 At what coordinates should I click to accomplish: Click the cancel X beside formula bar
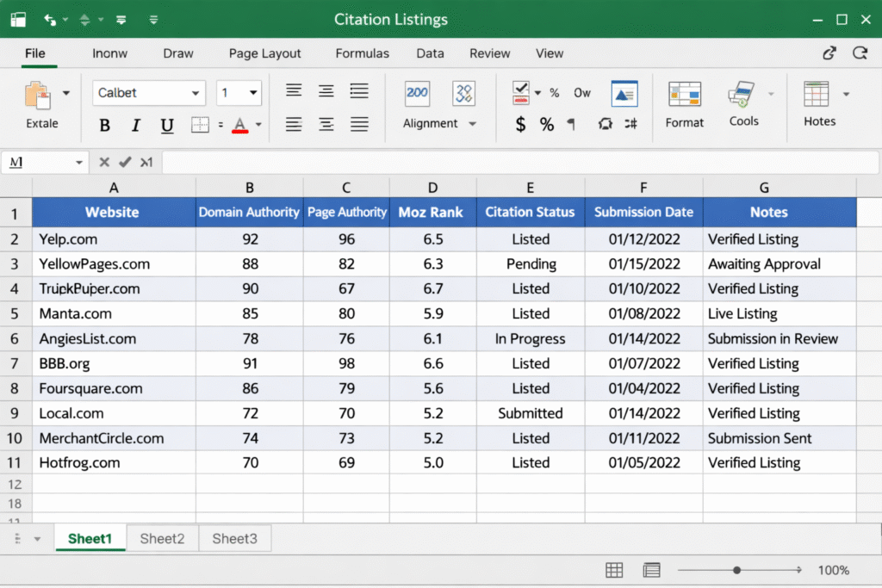(104, 162)
